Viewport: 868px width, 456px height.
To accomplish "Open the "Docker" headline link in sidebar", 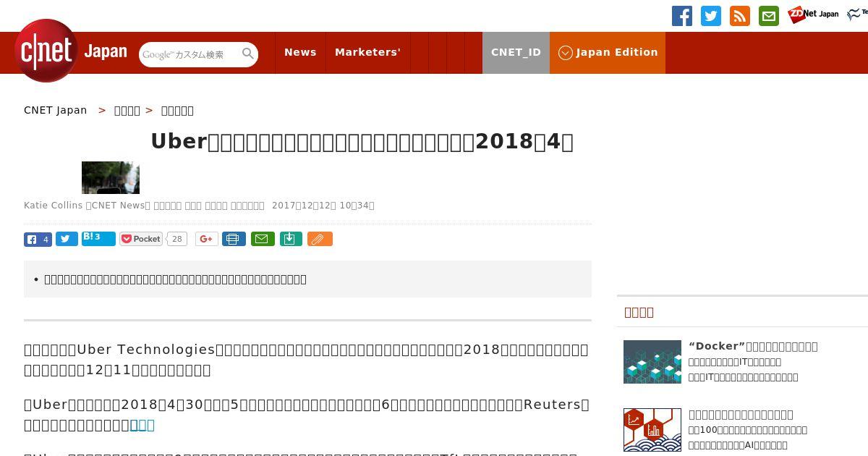I will [753, 346].
